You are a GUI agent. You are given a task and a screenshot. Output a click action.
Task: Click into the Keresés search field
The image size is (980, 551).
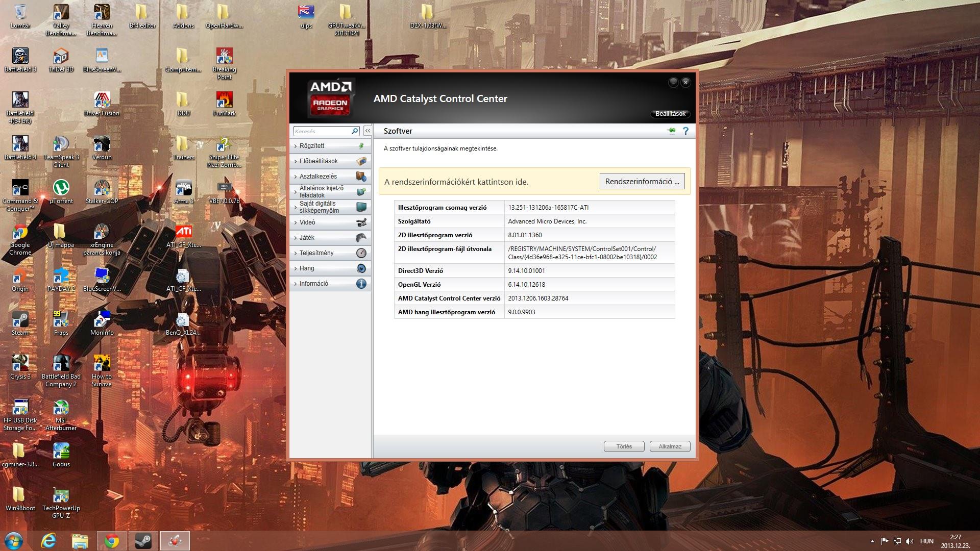pyautogui.click(x=323, y=131)
